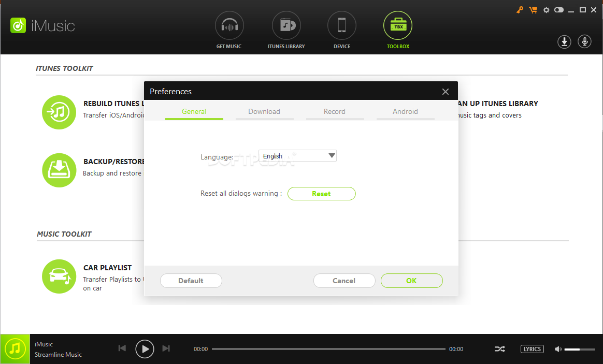Open the Language dropdown
This screenshot has width=603, height=364.
pyautogui.click(x=298, y=156)
